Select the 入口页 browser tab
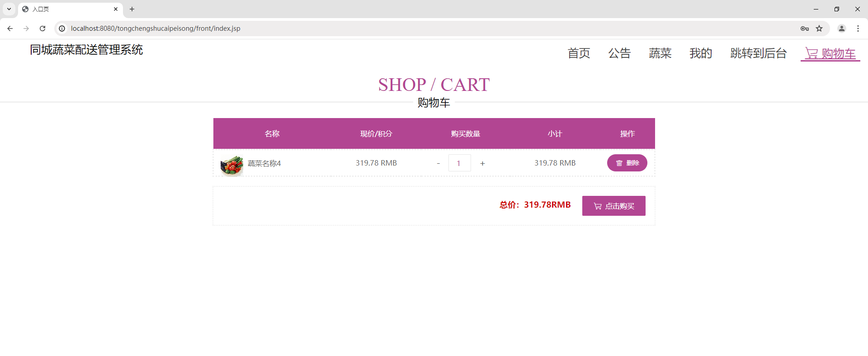The image size is (868, 356). coord(71,9)
